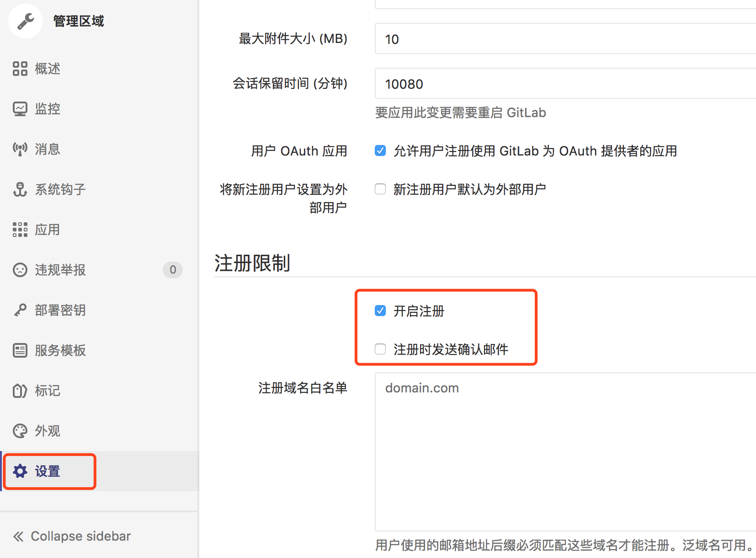Open 部署密钥 in the sidebar

(99, 310)
